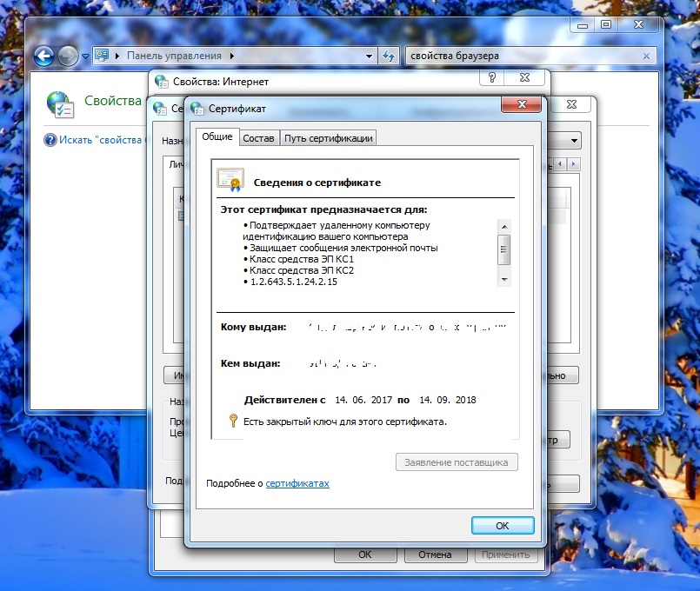Click the certificate icon beside Сведения о сертификате

tap(230, 180)
